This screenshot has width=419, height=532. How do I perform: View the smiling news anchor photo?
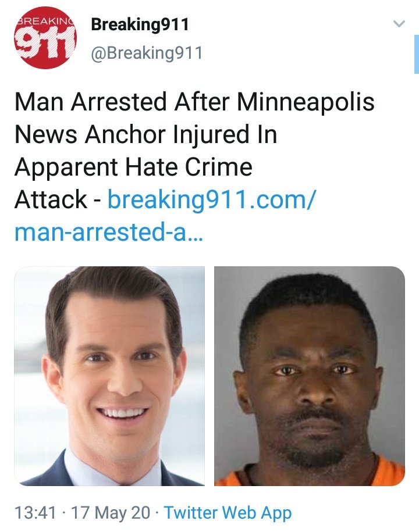click(109, 376)
